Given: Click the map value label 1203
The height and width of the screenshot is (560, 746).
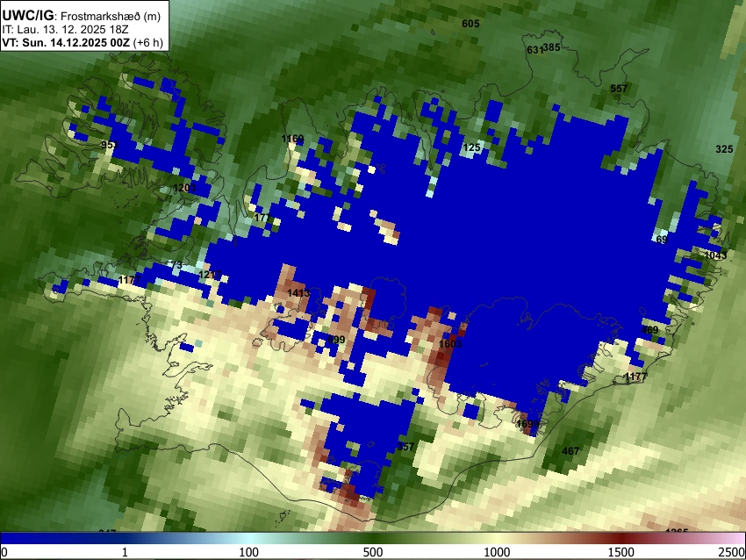Looking at the screenshot, I should 184,188.
